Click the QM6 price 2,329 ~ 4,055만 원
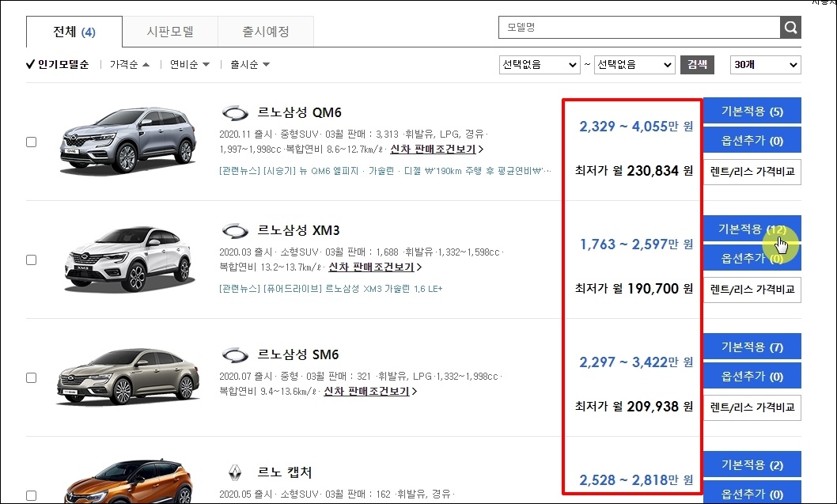Screen dimensions: 837x504 click(636, 127)
